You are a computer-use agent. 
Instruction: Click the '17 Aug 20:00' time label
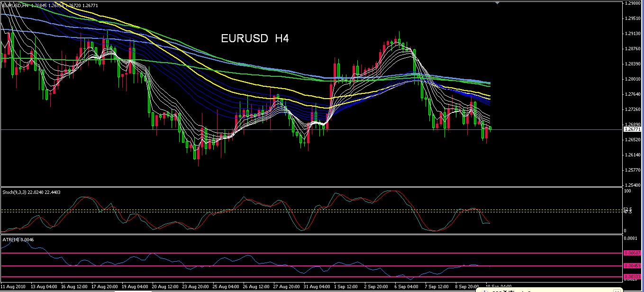pyautogui.click(x=104, y=287)
